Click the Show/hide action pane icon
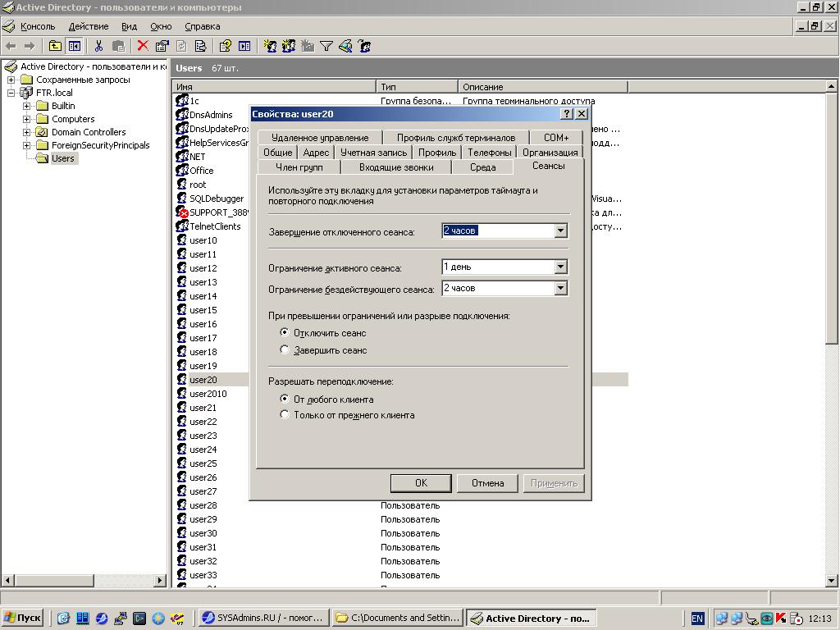This screenshot has width=840, height=630. tap(244, 46)
